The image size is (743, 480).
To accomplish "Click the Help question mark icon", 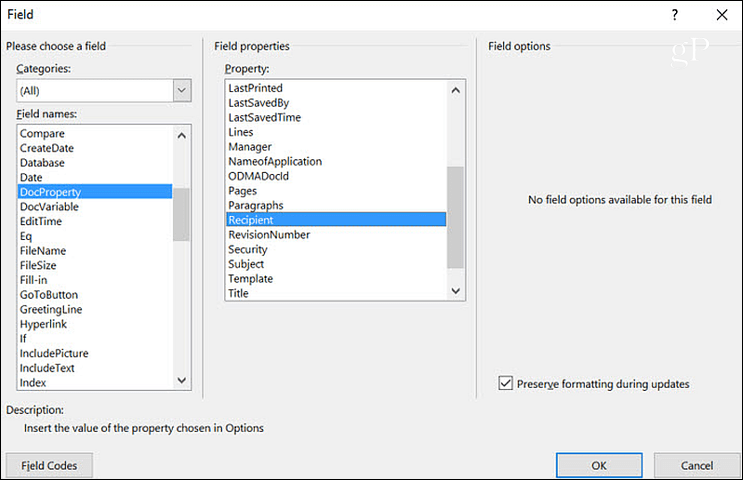I will (674, 15).
